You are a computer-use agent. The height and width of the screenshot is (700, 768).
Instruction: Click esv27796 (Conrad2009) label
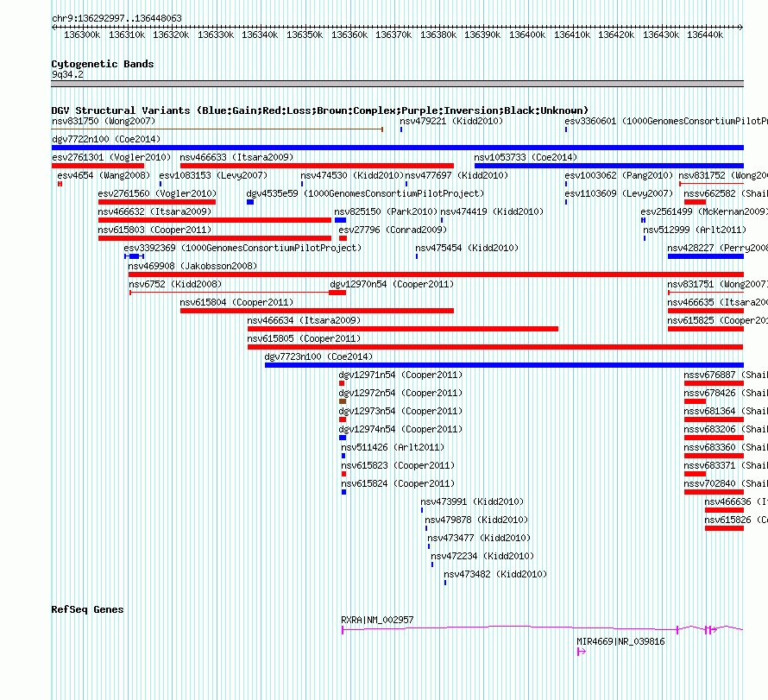tap(393, 230)
